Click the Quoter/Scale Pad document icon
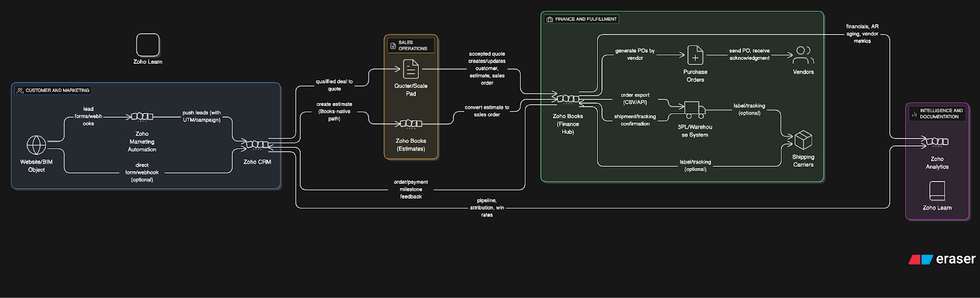The width and height of the screenshot is (980, 298). point(411,69)
